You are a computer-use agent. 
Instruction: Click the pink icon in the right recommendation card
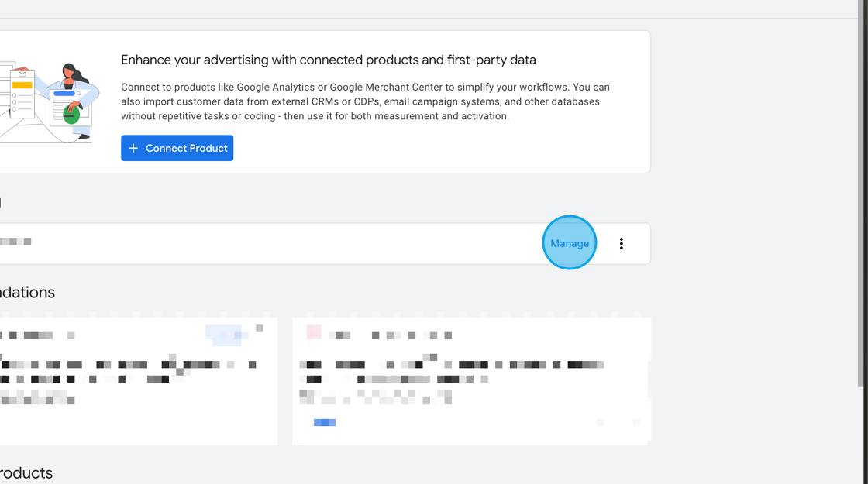(x=314, y=332)
